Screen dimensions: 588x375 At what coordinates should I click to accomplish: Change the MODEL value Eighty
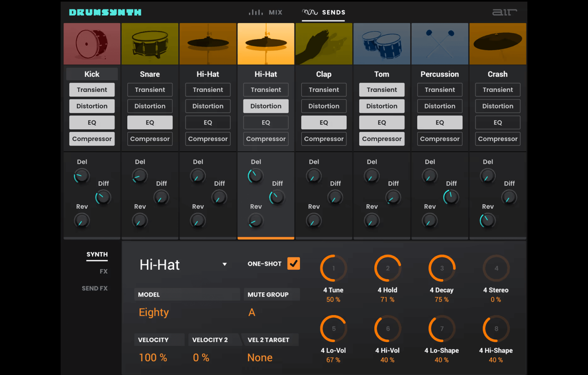154,312
